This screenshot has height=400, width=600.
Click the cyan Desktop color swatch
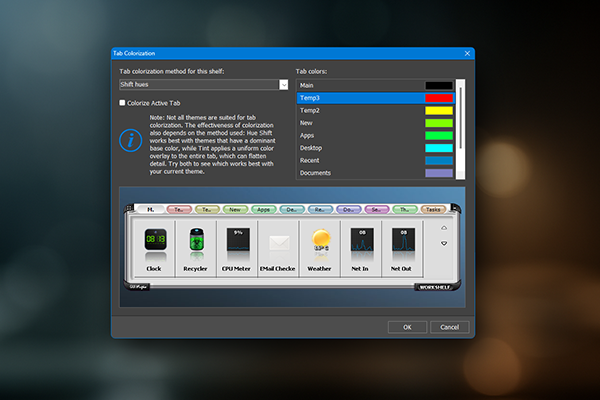click(x=438, y=148)
